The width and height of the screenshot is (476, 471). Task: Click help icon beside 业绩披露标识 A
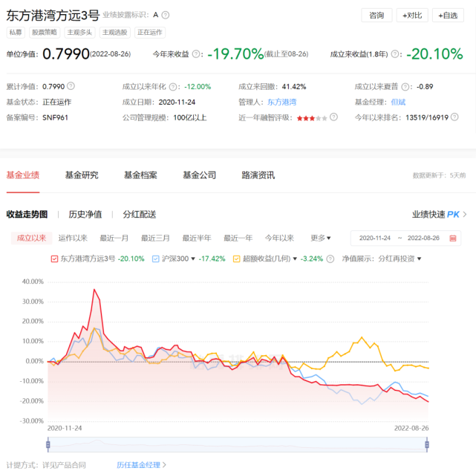pyautogui.click(x=166, y=15)
